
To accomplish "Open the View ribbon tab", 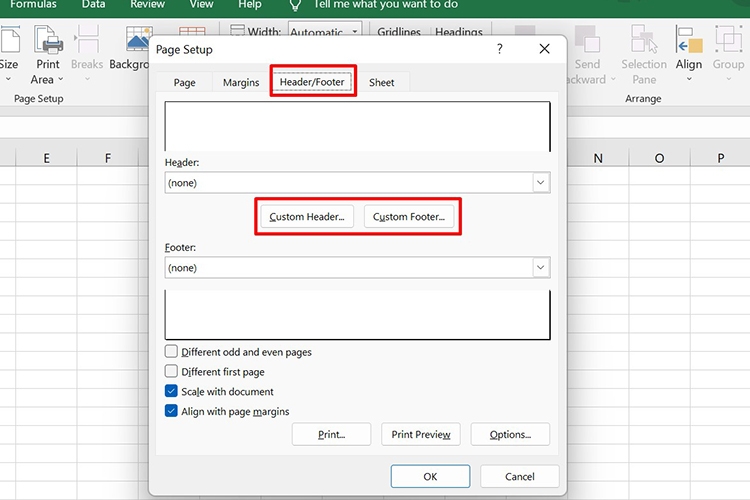I will (201, 5).
